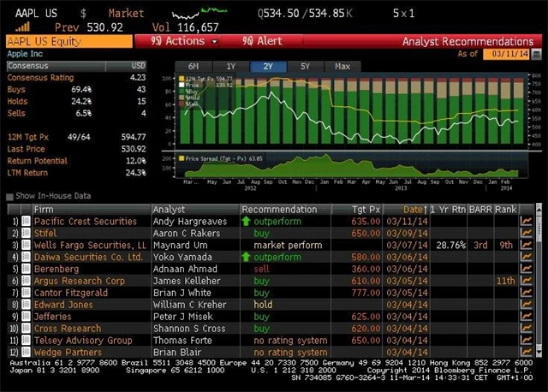Click document icon next to Wedge Partners
The height and width of the screenshot is (392, 548).
25,353
